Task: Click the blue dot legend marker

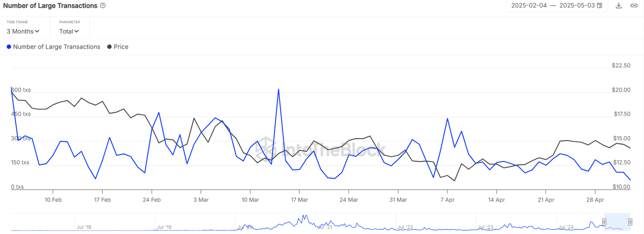Action: 9,47
